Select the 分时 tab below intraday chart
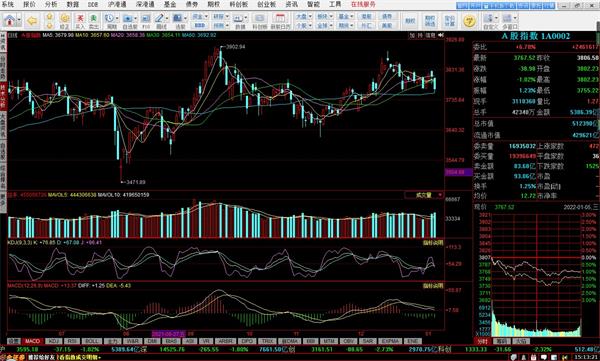The width and height of the screenshot is (600, 361). click(483, 341)
